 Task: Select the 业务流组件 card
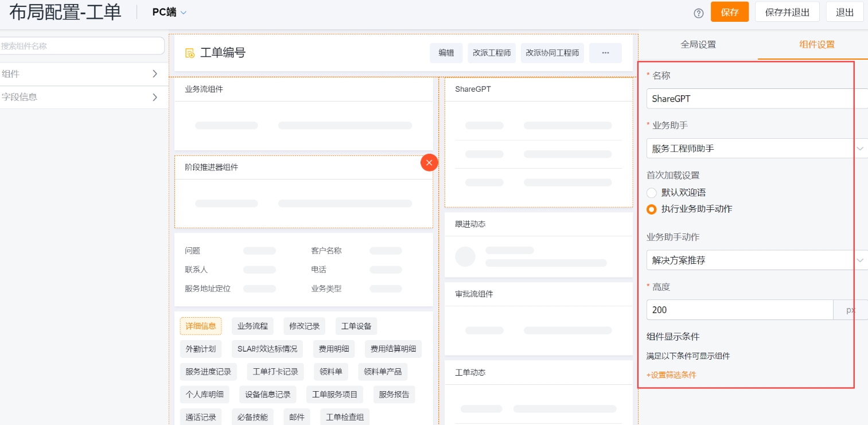tap(303, 114)
